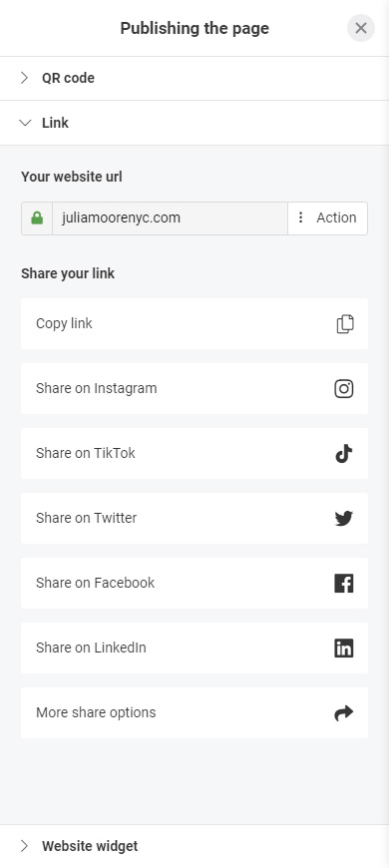Collapse the Link section chevron
The height and width of the screenshot is (868, 389).
(x=25, y=123)
